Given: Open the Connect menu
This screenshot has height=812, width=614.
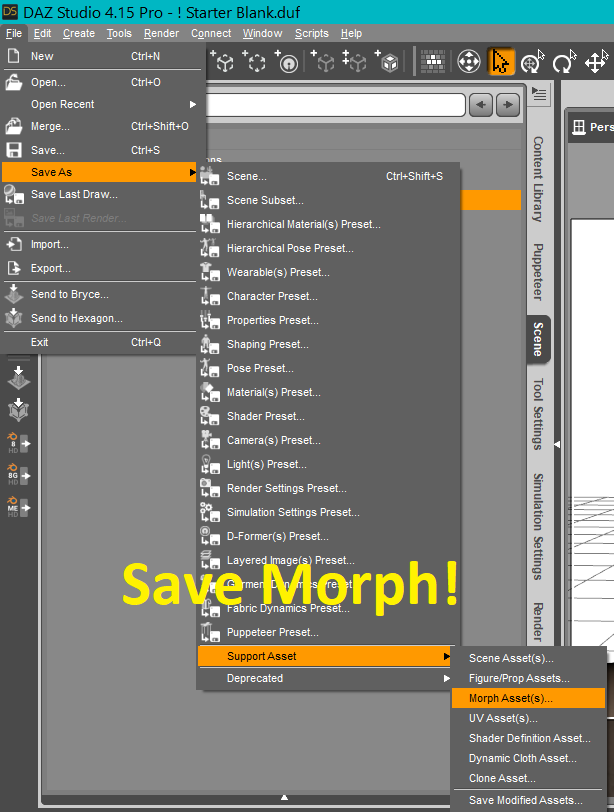Looking at the screenshot, I should 211,33.
